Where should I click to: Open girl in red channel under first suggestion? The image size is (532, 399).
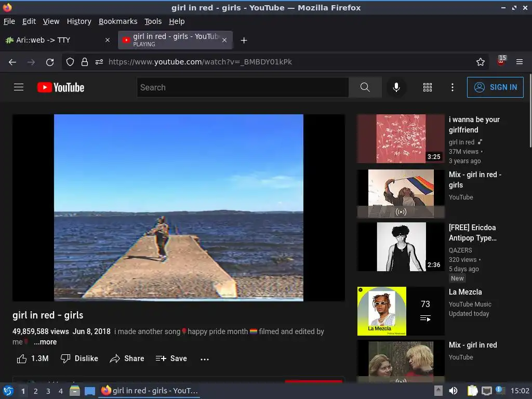[461, 142]
